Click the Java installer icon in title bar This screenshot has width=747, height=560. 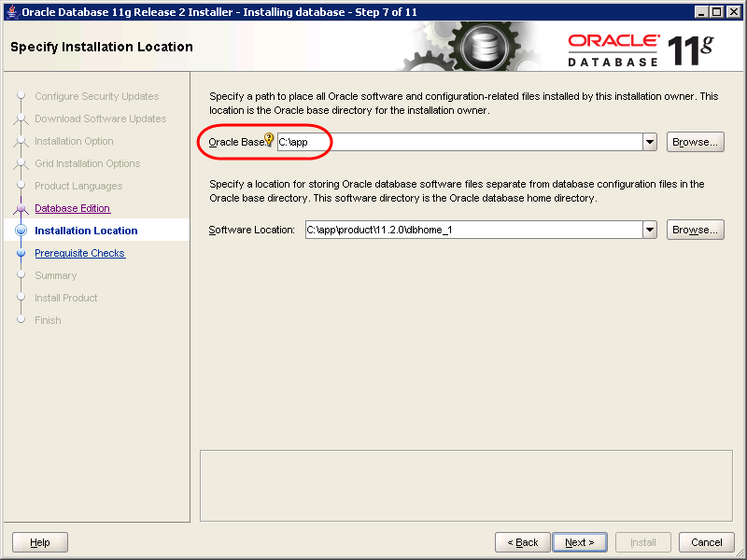(x=12, y=12)
